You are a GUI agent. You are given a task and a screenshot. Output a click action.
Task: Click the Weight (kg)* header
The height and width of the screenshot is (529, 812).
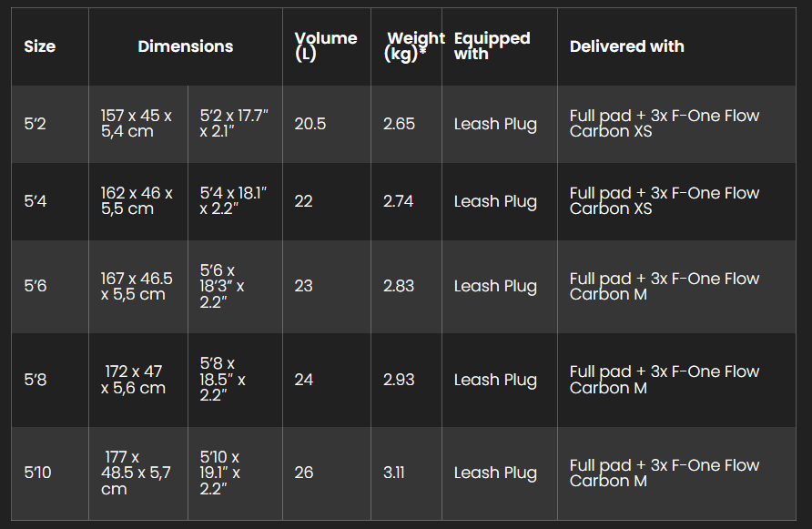tap(414, 46)
